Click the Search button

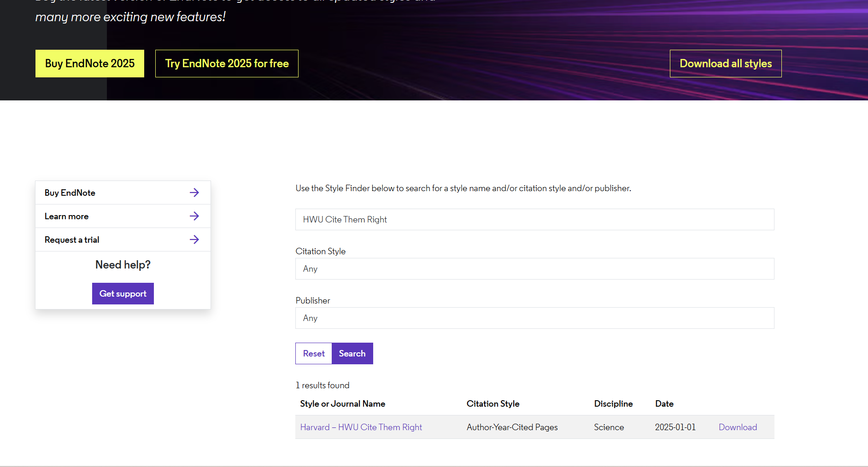click(352, 354)
